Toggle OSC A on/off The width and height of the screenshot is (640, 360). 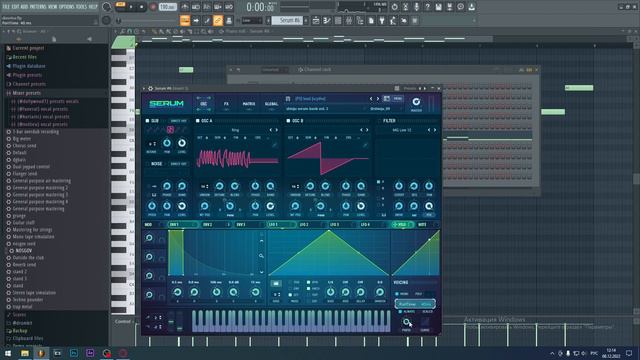tap(198, 121)
